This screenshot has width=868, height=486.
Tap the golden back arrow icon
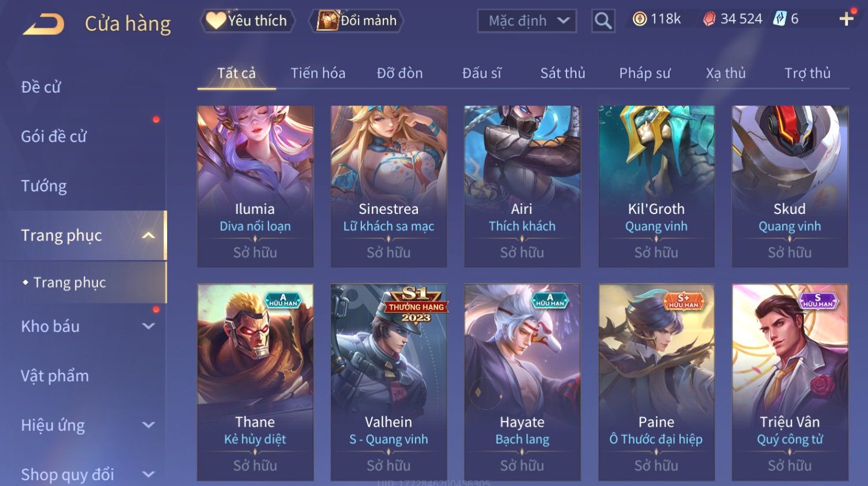pyautogui.click(x=44, y=24)
